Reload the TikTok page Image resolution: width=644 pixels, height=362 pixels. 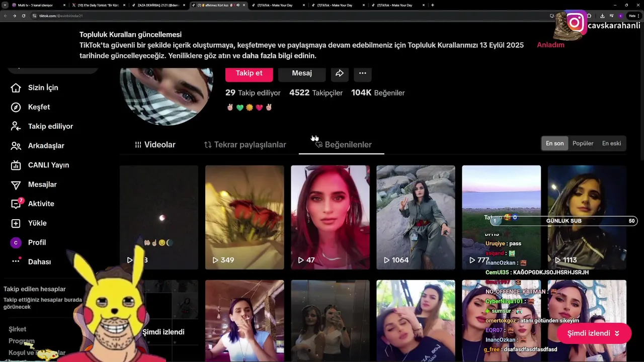(x=23, y=16)
